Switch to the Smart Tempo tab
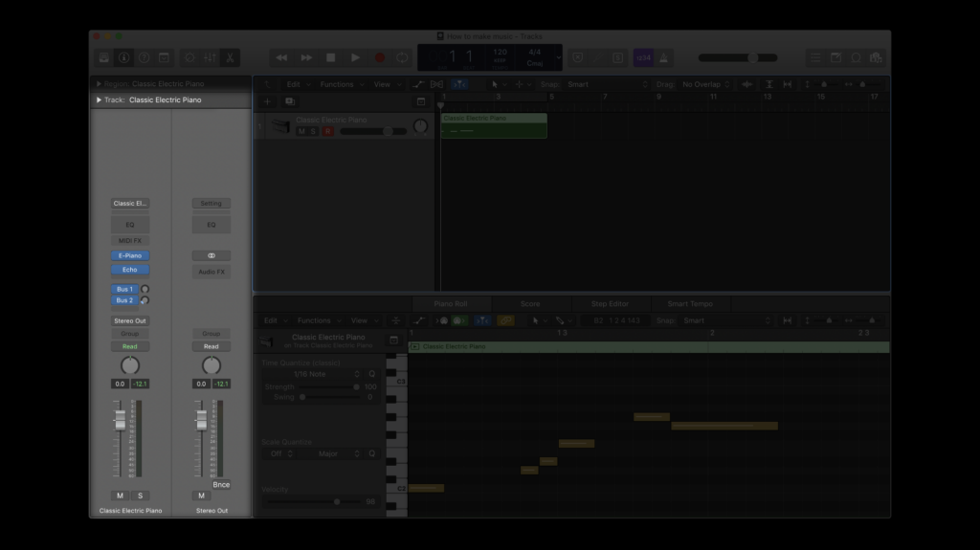This screenshot has height=550, width=980. pos(690,304)
